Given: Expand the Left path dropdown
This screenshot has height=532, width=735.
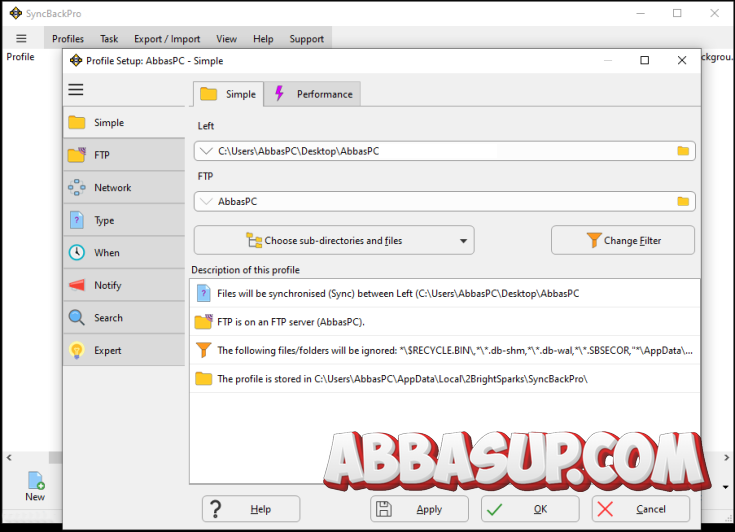Looking at the screenshot, I should coord(206,151).
